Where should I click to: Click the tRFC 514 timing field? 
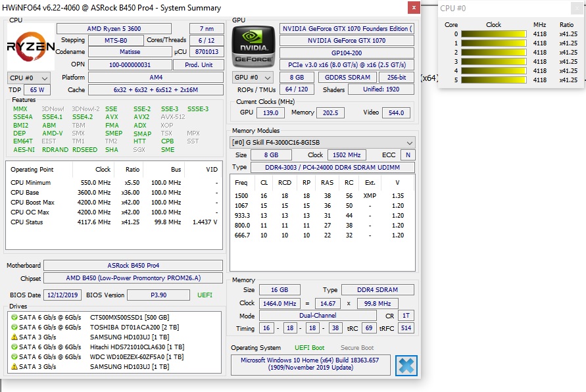pos(406,328)
